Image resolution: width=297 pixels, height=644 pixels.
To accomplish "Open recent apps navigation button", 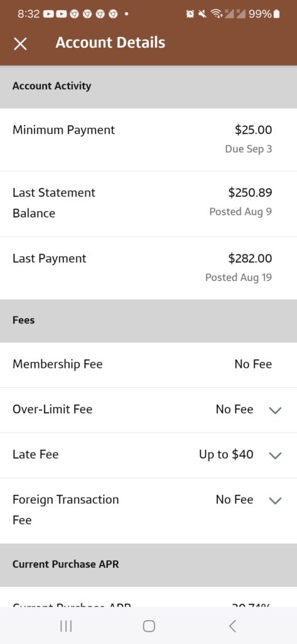I will 66,626.
